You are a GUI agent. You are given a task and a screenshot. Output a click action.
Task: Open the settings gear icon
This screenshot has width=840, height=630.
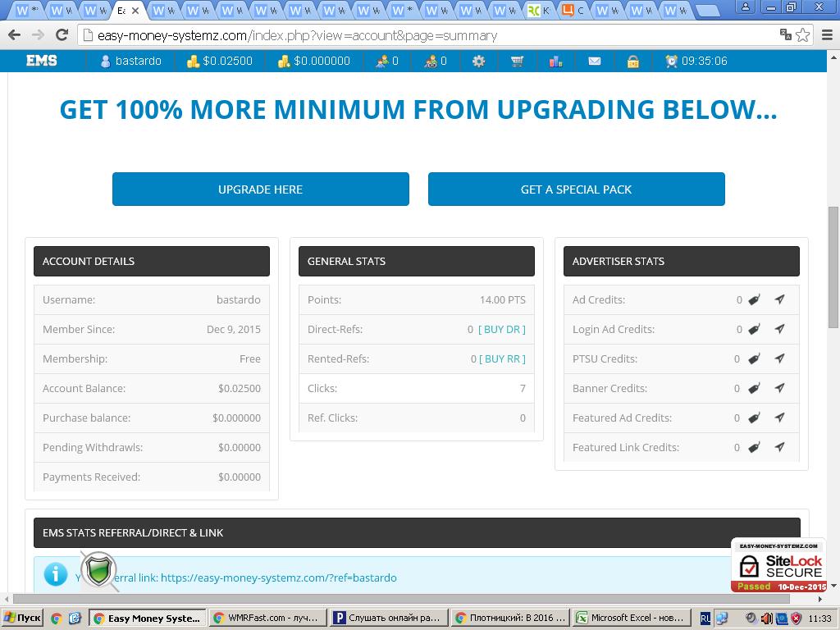pyautogui.click(x=478, y=61)
